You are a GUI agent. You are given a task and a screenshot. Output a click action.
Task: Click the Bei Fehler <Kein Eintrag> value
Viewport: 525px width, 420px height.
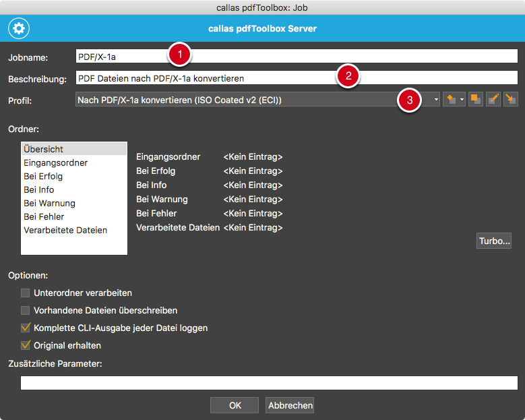point(253,213)
